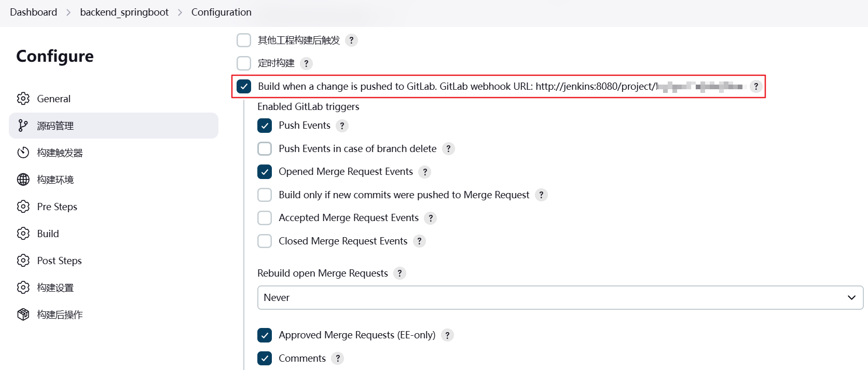The width and height of the screenshot is (868, 370).
Task: Open help icon next to Comments
Action: click(x=337, y=359)
